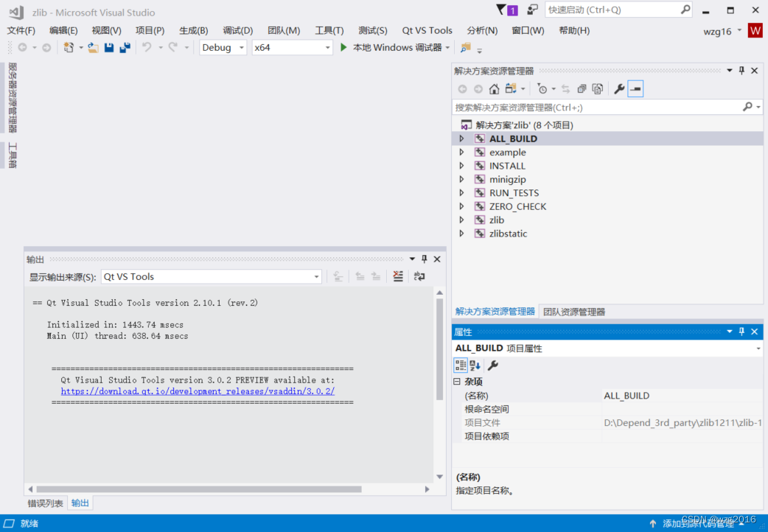Click 添加到源代码管理 in the status bar

click(x=698, y=524)
